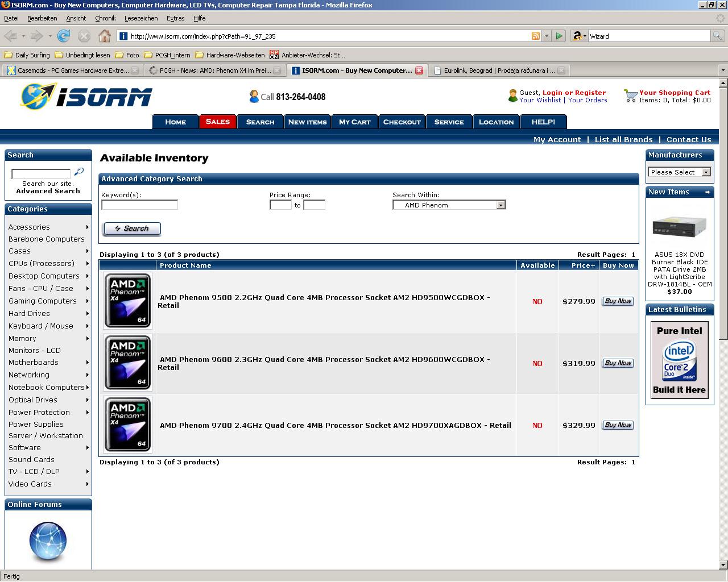
Task: Click the Online Forums globe icon
Action: click(48, 541)
